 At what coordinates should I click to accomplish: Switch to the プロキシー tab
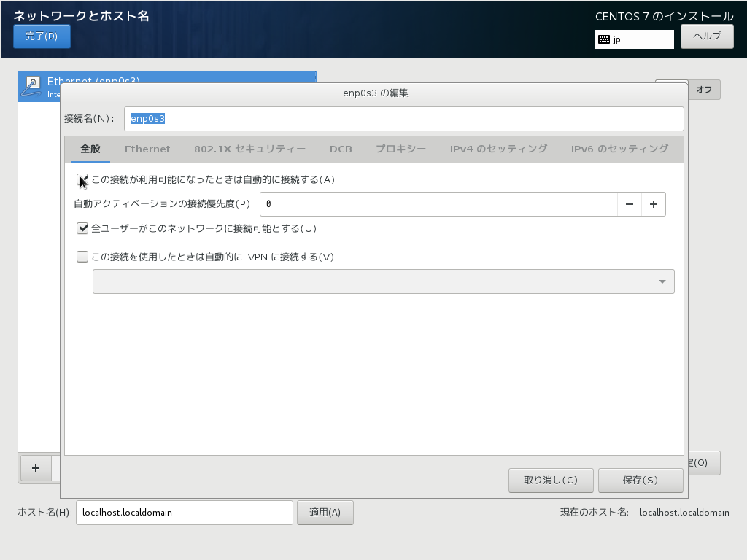tap(401, 149)
